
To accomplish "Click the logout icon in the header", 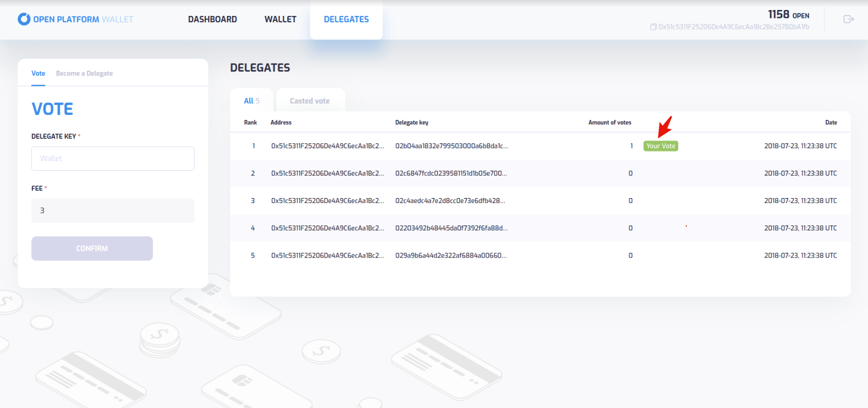I will tap(849, 19).
